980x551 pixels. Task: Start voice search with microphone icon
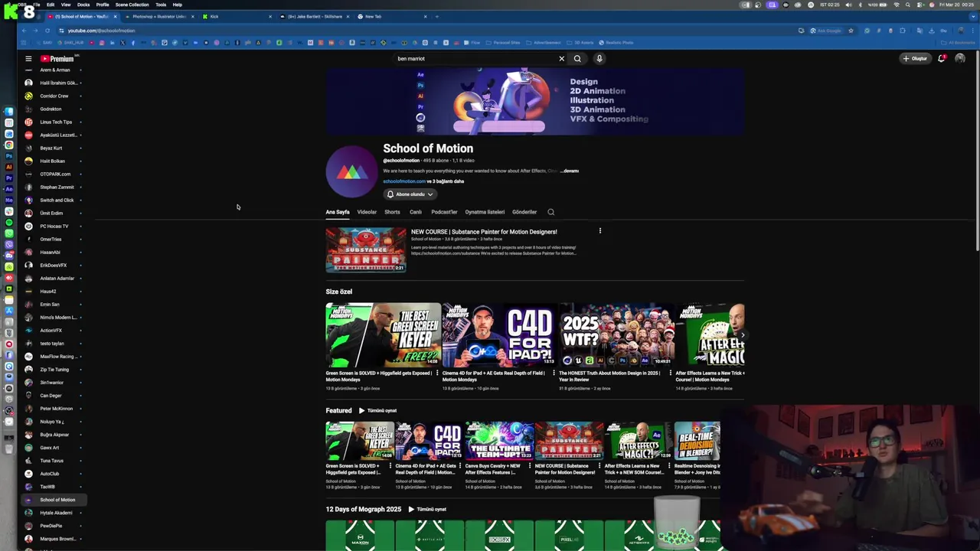pyautogui.click(x=599, y=58)
